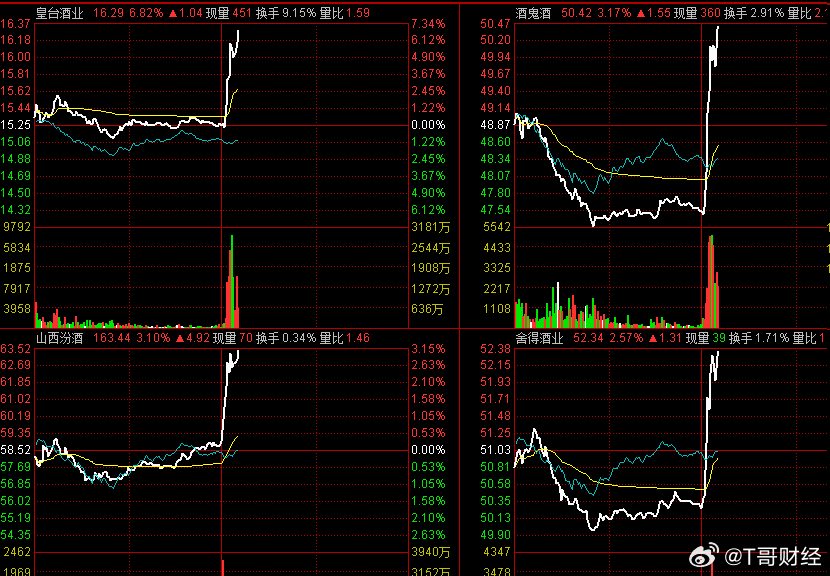Screen dimensions: 830x576
Task: Click the 4347 volume axis label
Action: point(497,552)
